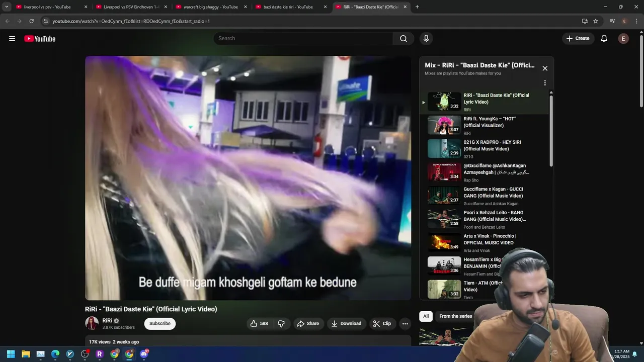Clip the video
644x362 pixels.
382,324
